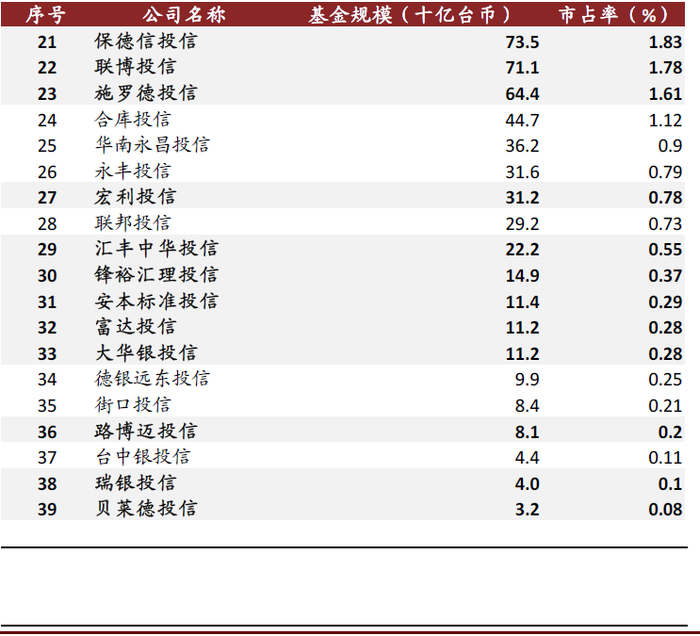Image resolution: width=700 pixels, height=636 pixels.
Task: Select company name 永丰投信
Action: pos(133,171)
